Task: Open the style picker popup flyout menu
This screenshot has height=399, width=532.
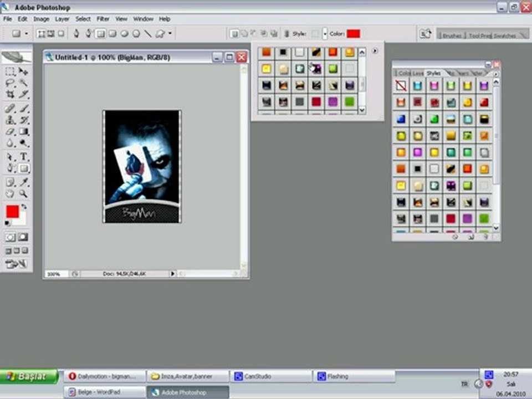Action: (375, 51)
